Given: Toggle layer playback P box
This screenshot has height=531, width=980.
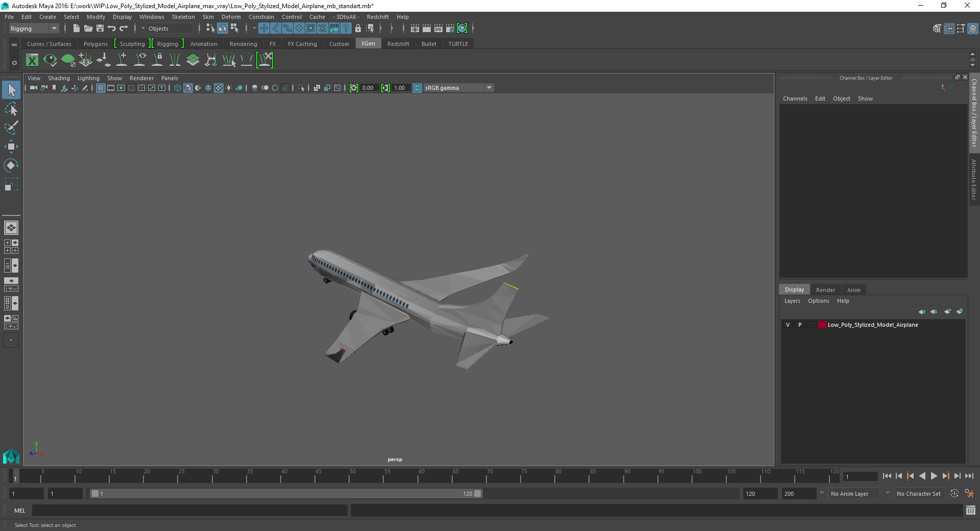Looking at the screenshot, I should coord(800,325).
